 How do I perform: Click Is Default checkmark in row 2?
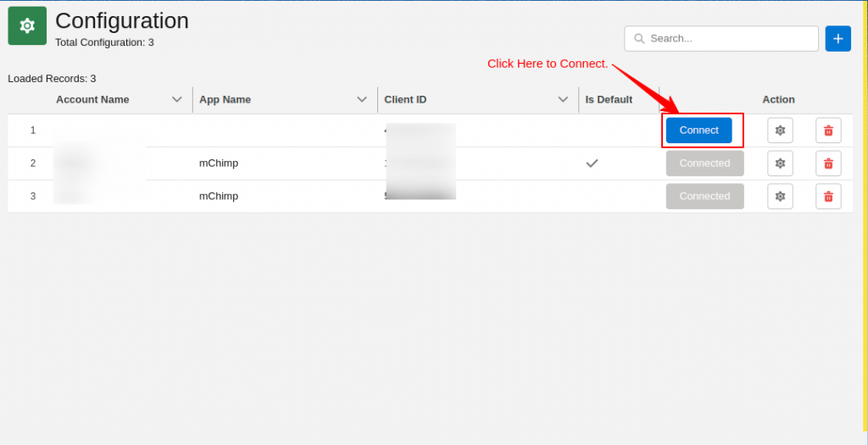[x=593, y=164]
